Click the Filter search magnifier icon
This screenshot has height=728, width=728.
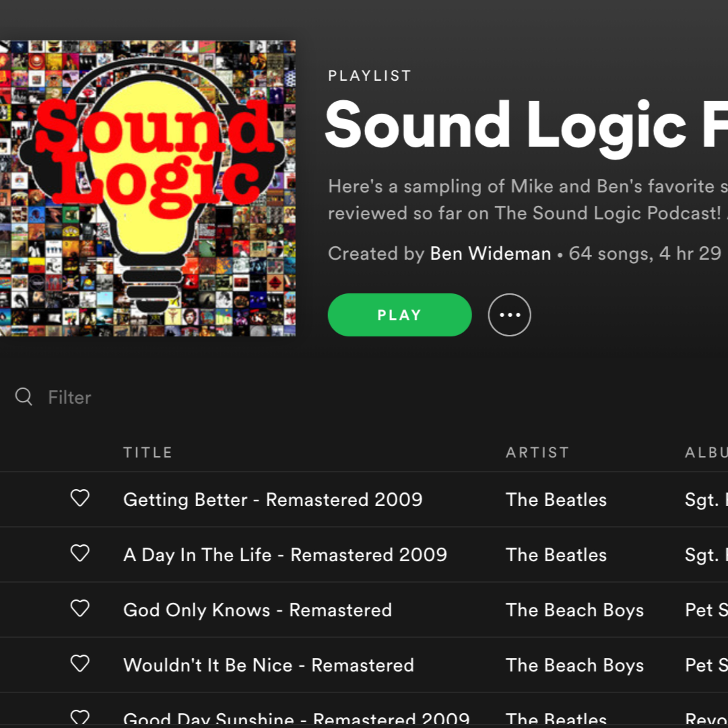pos(23,397)
